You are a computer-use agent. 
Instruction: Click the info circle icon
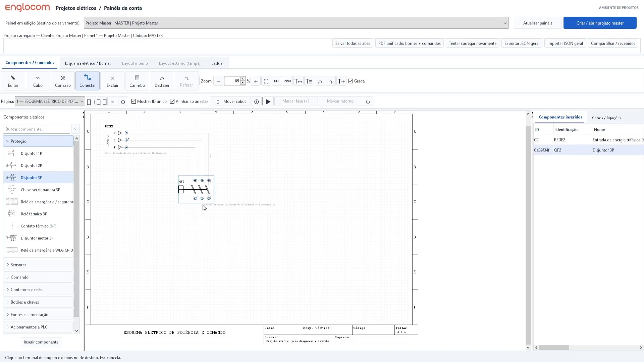pos(257,102)
